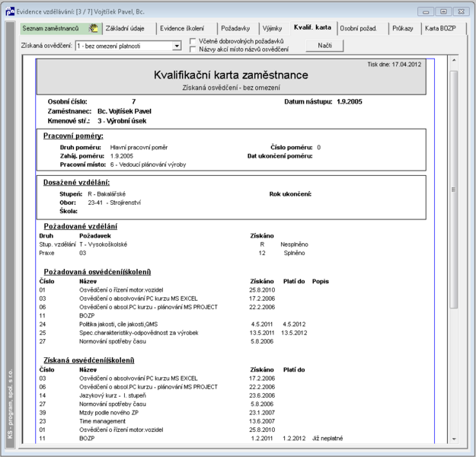Click the Datum nástupu value '1.9.2005'
This screenshot has width=476, height=457.
350,102
